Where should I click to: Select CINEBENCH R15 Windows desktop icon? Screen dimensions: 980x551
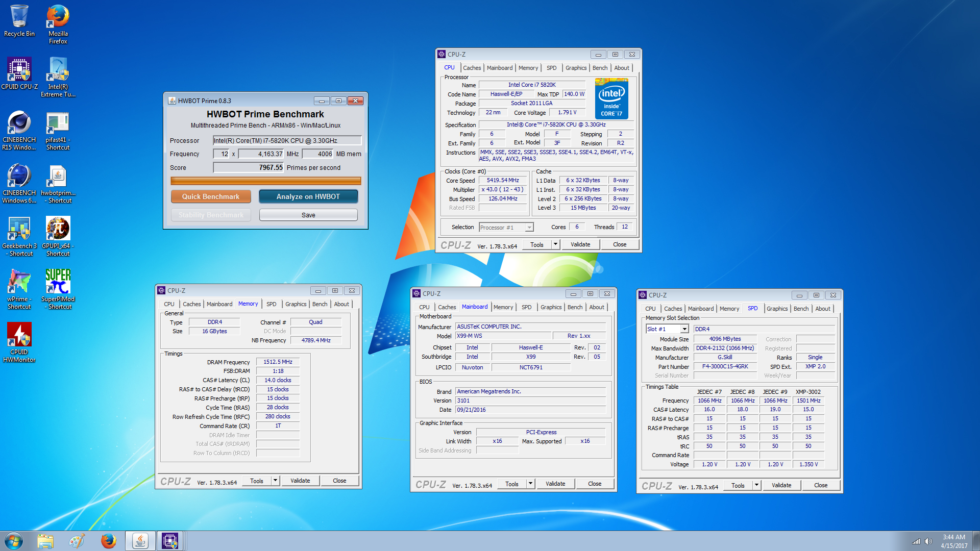pyautogui.click(x=19, y=131)
